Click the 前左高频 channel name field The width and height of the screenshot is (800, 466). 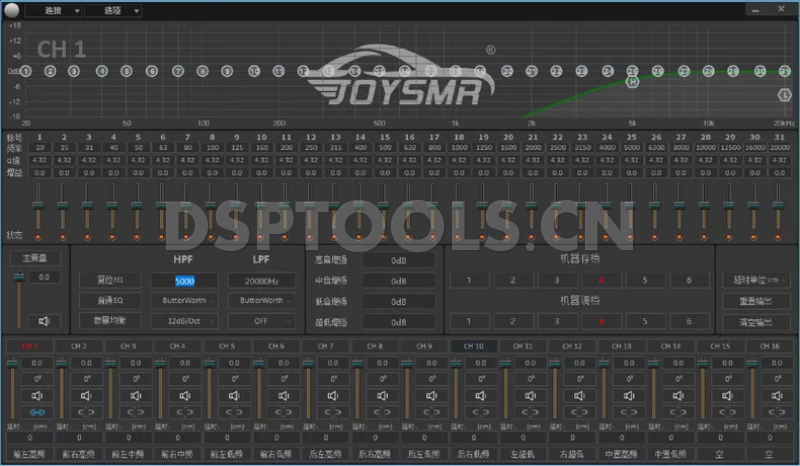pyautogui.click(x=29, y=454)
